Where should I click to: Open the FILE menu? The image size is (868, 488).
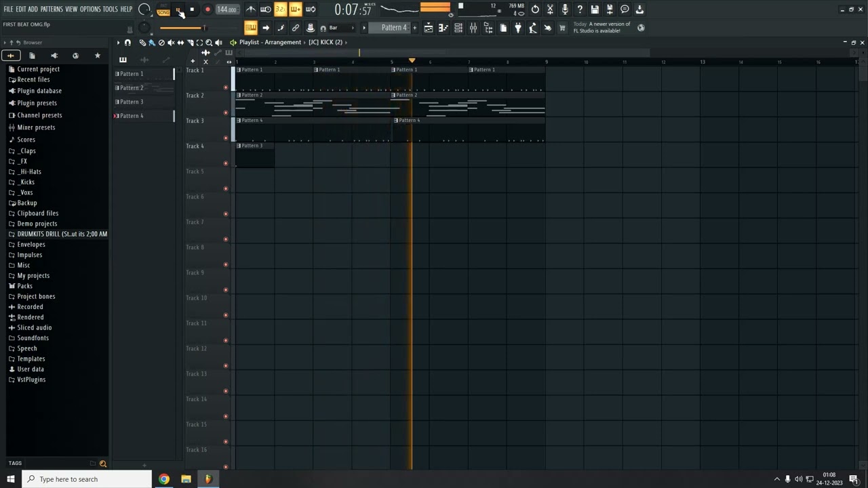pyautogui.click(x=8, y=9)
